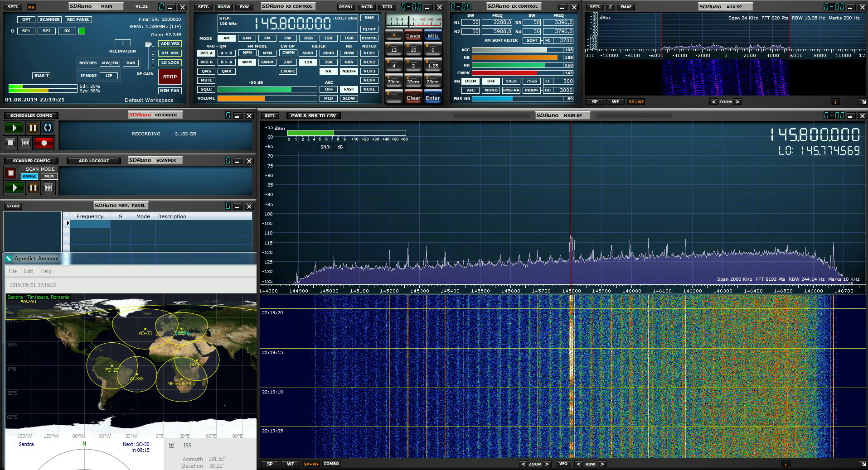Switch Main SP to SP+WF view
The image size is (868, 470).
tap(311, 464)
